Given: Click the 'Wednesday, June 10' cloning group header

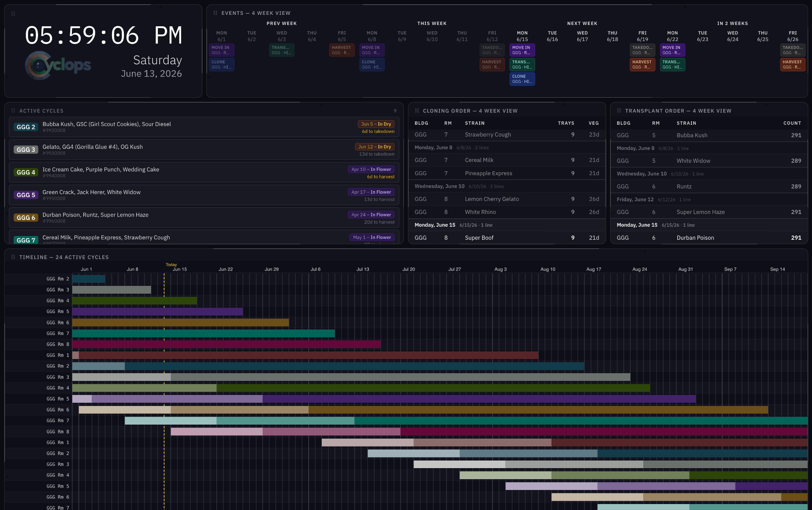Looking at the screenshot, I should [507, 186].
